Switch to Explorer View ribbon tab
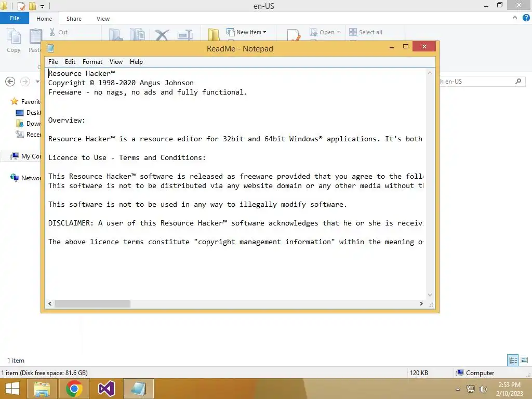This screenshot has width=532, height=399. (103, 19)
